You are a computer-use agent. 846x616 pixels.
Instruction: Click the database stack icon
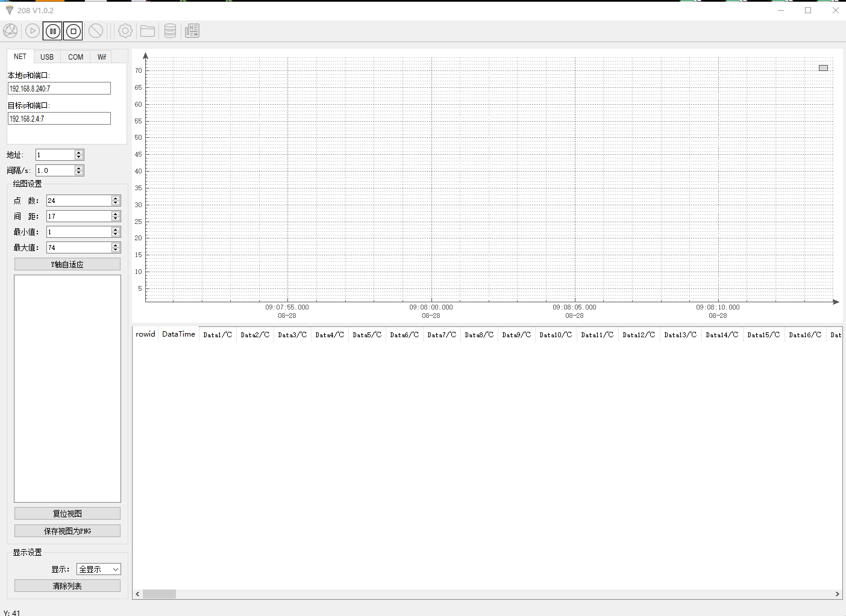click(171, 31)
